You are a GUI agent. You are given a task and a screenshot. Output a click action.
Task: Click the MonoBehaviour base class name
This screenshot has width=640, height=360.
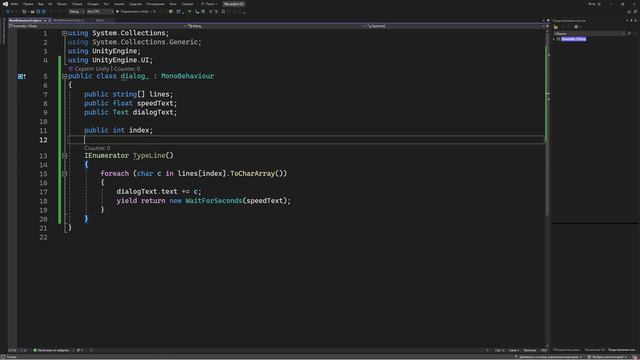tap(187, 76)
